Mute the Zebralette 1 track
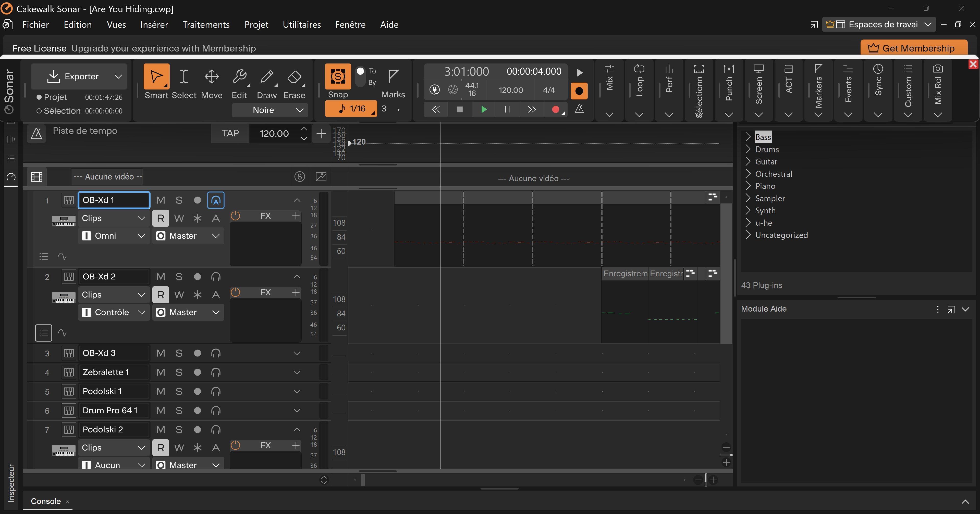Viewport: 980px width, 514px height. [x=161, y=372]
